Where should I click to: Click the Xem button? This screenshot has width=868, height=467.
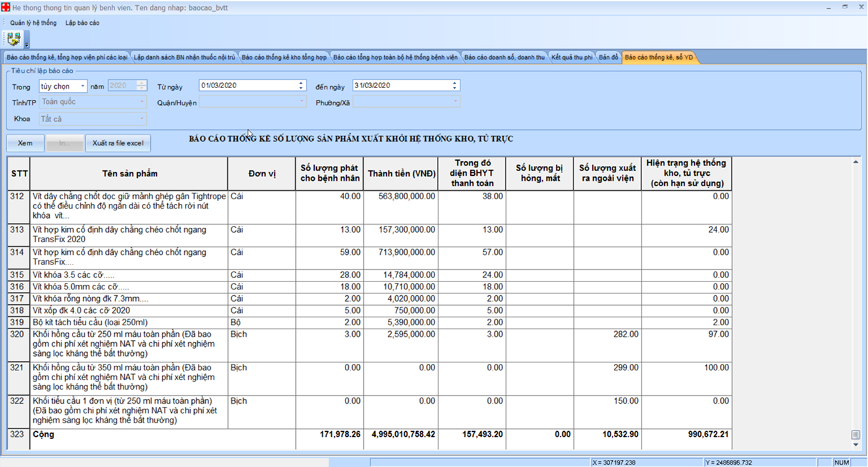[x=25, y=143]
